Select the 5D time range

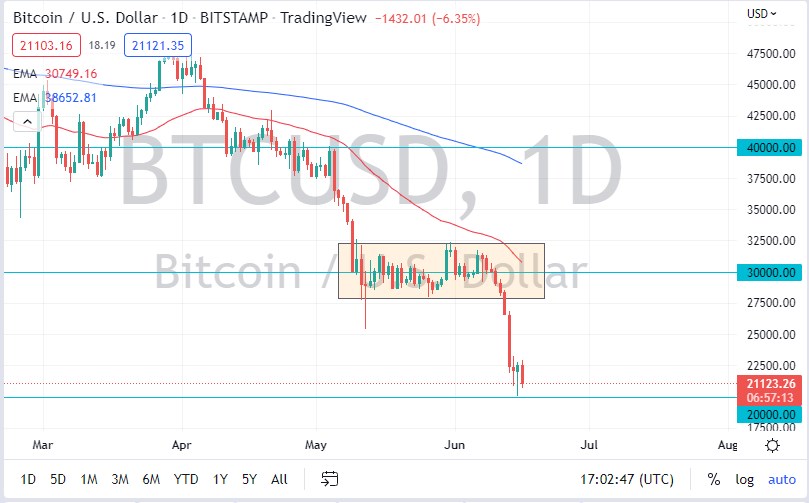(x=60, y=479)
